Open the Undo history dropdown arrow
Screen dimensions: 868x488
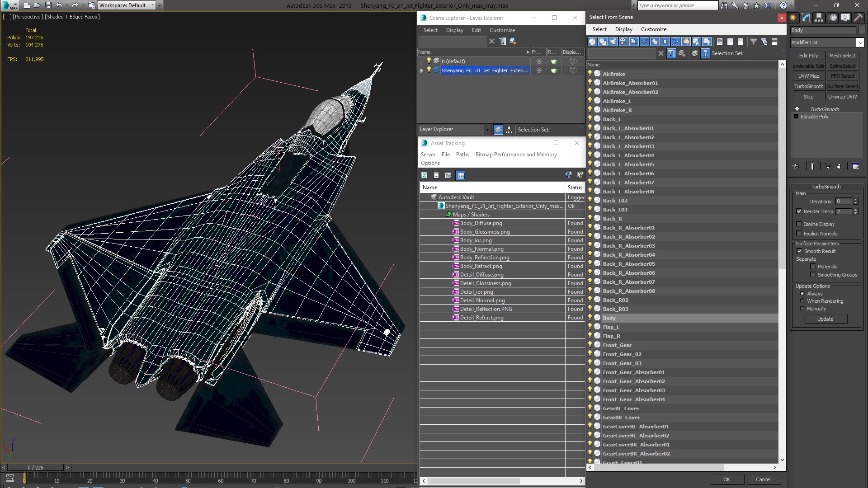[x=66, y=5]
